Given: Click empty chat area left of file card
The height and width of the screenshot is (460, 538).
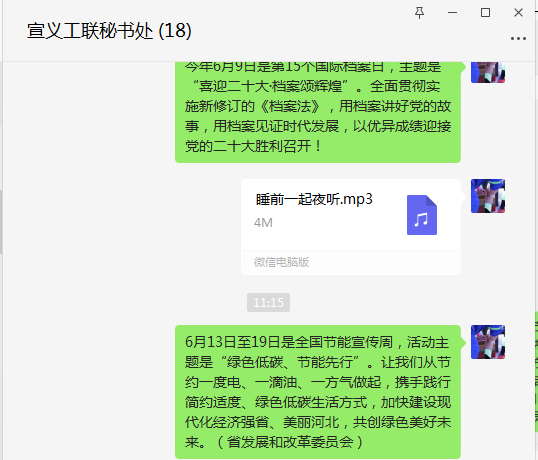Looking at the screenshot, I should click(120, 226).
